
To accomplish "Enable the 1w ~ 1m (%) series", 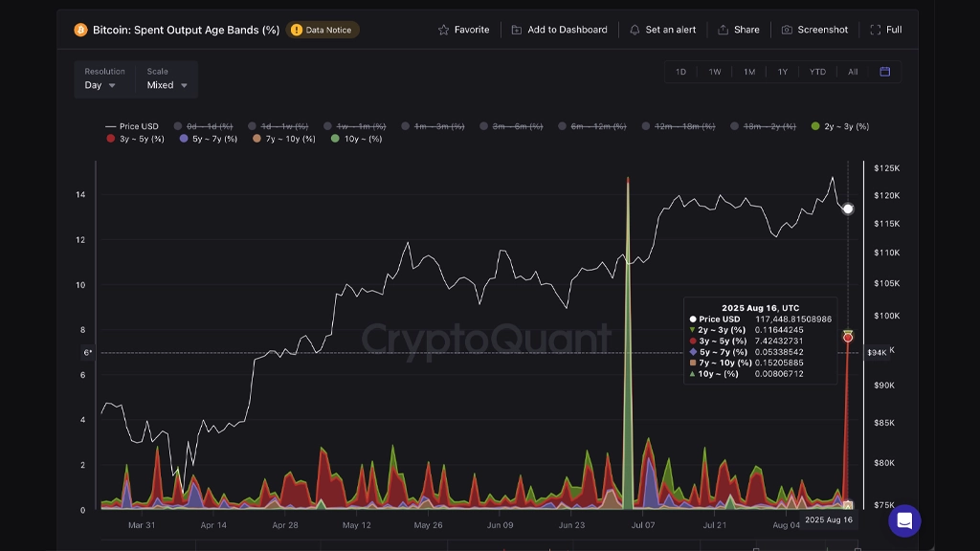I will click(x=354, y=126).
